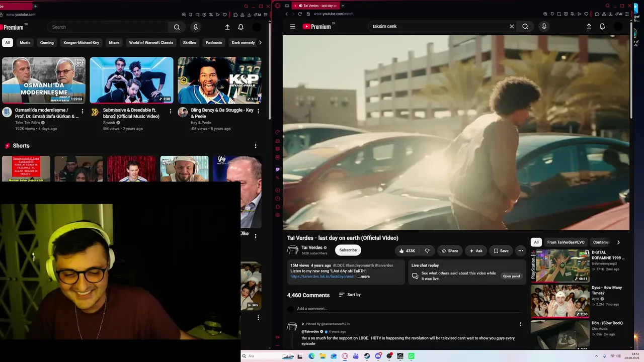Viewport: 644px width, 362px height.
Task: Start voice search in the left YouTube window
Action: point(196,27)
